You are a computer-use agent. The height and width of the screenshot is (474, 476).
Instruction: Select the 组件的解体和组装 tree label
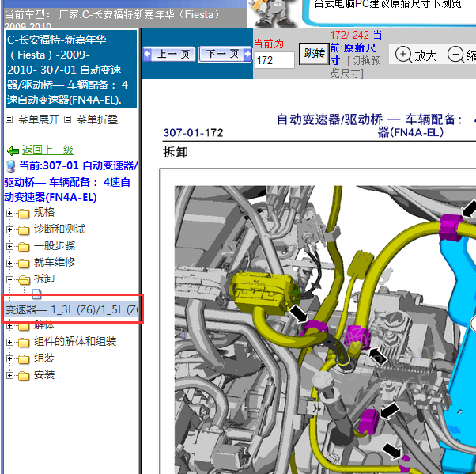75,342
